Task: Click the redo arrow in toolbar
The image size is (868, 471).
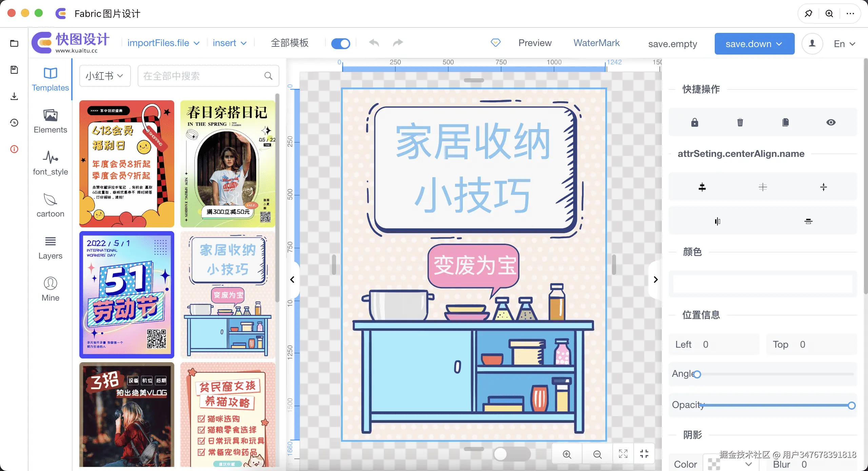Action: pyautogui.click(x=398, y=43)
